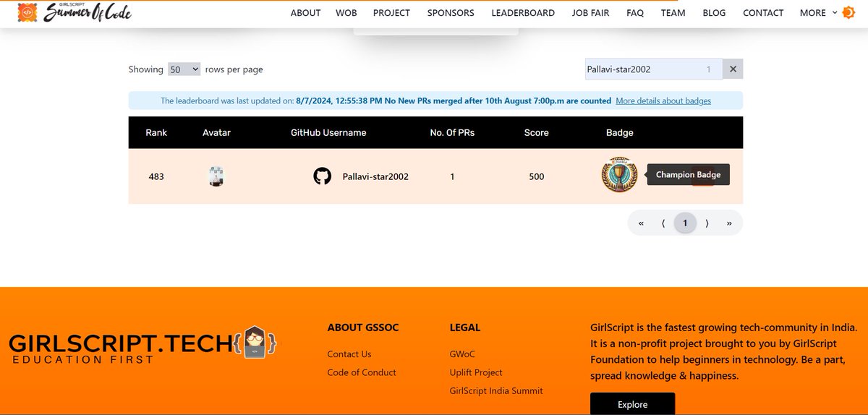Image resolution: width=868 pixels, height=415 pixels.
Task: Go to JOB FAIR
Action: [590, 12]
